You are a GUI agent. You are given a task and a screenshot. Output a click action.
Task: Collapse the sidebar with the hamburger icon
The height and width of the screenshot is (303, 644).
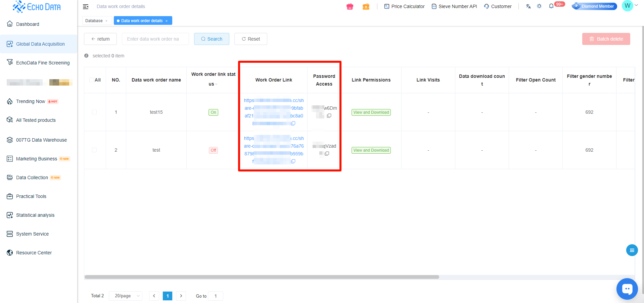point(86,7)
